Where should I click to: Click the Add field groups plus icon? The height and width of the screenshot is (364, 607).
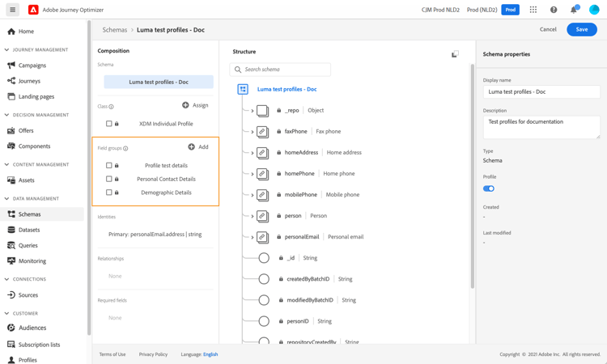point(192,147)
